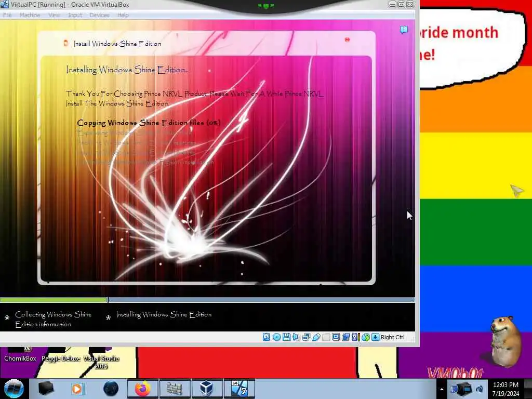This screenshot has height=399, width=532.
Task: Click the Right Ctrl host key label
Action: (x=393, y=337)
